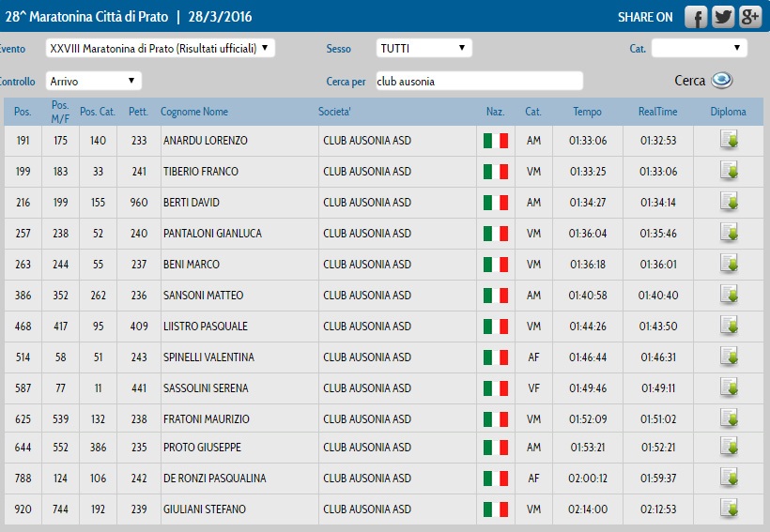Select name PROTO GIUSEPPE
This screenshot has width=770, height=532.
coord(202,448)
